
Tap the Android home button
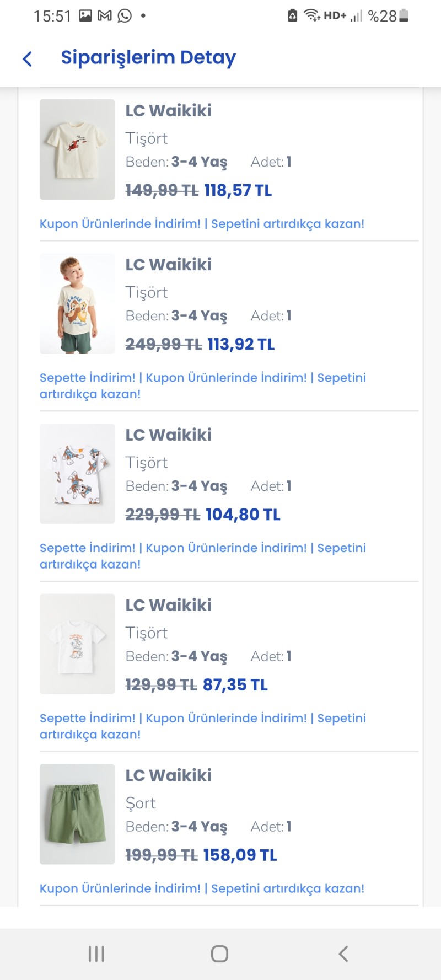(x=219, y=954)
